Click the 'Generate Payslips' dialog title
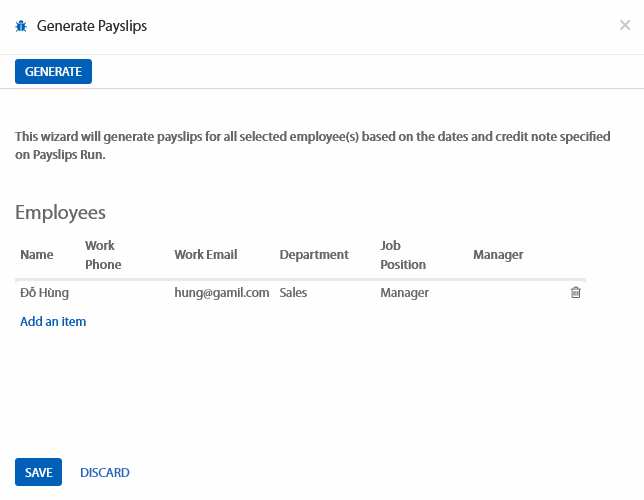Image resolution: width=644 pixels, height=500 pixels. coord(92,26)
